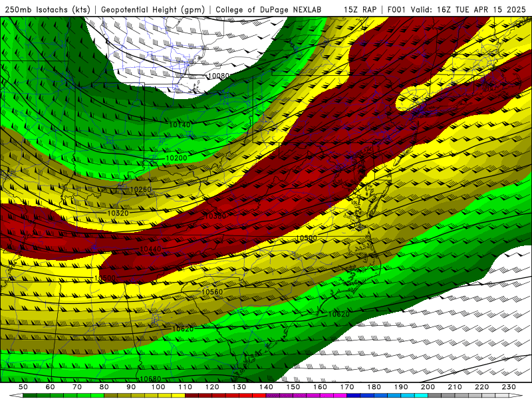Click the 110 knot legend label
This screenshot has width=532, height=399.
coord(186,387)
